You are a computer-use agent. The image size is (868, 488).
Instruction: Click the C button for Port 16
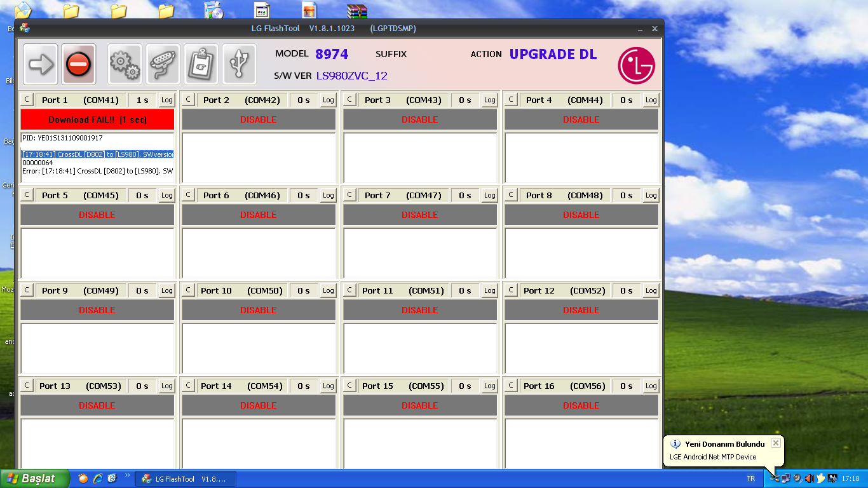tap(511, 386)
